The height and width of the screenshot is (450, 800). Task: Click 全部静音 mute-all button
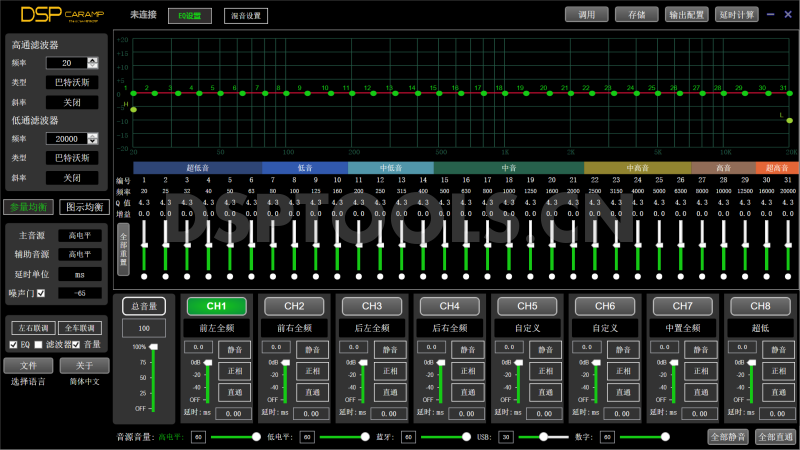pos(728,437)
